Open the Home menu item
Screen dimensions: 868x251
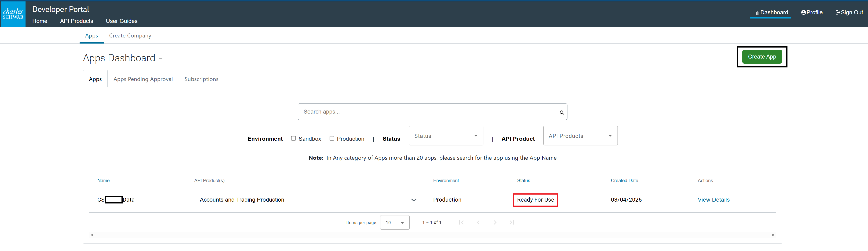(x=40, y=21)
